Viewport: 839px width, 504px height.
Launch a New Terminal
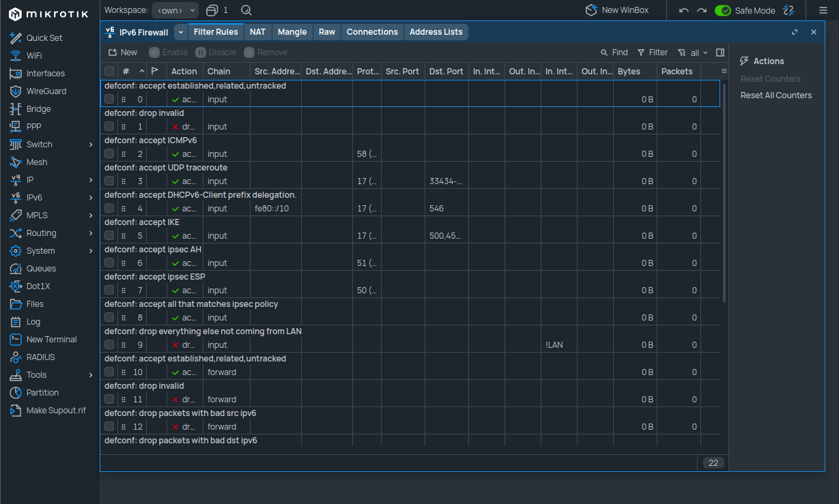[x=51, y=339]
